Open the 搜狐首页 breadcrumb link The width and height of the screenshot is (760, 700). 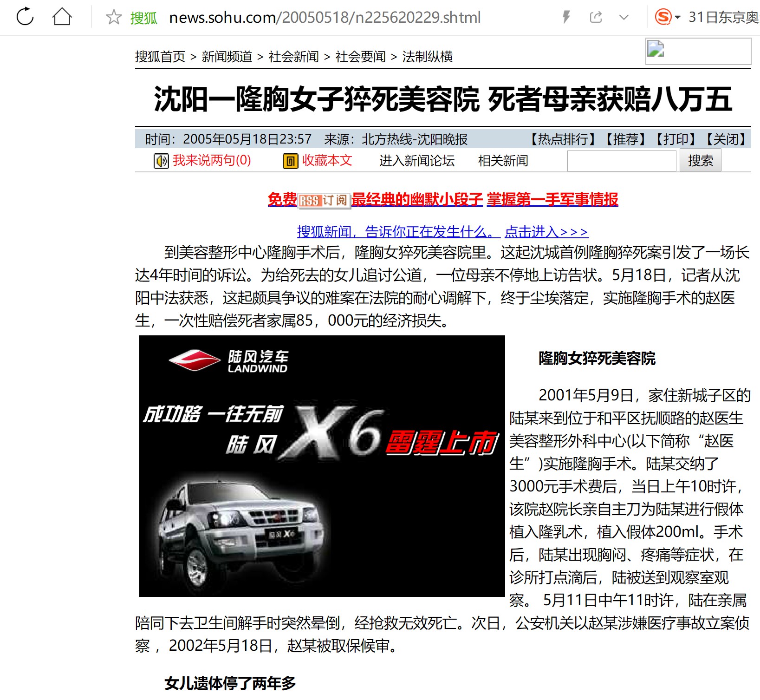[160, 57]
